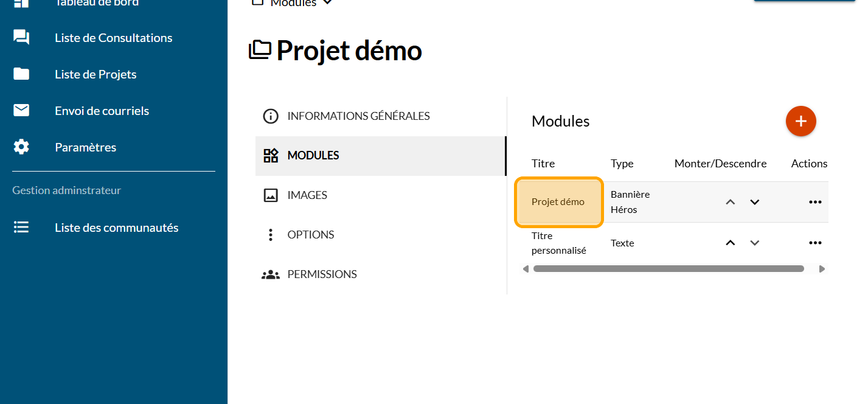This screenshot has width=868, height=404.
Task: Go to the Permissions tab
Action: point(322,274)
